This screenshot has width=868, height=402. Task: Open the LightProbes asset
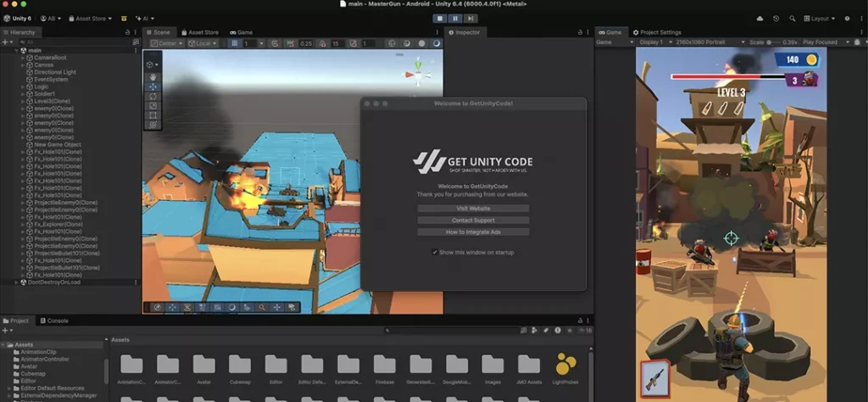[x=565, y=368]
